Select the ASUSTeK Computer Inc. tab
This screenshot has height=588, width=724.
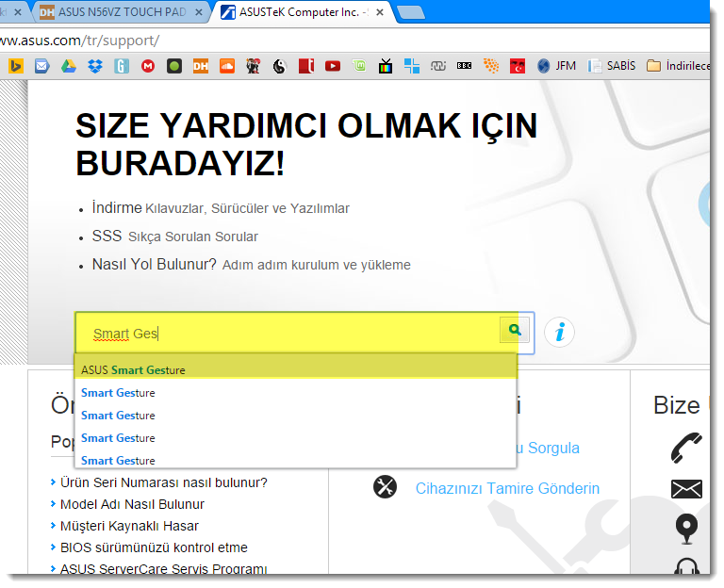click(x=303, y=12)
